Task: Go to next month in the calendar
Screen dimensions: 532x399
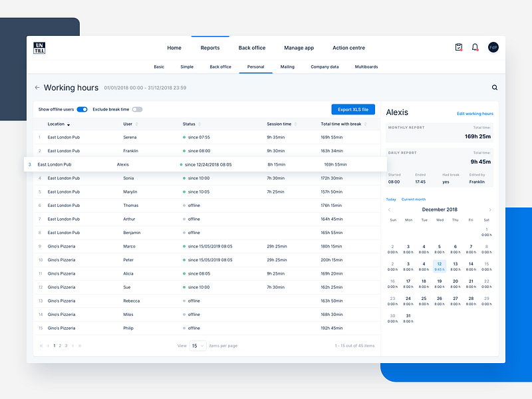Action: point(491,209)
